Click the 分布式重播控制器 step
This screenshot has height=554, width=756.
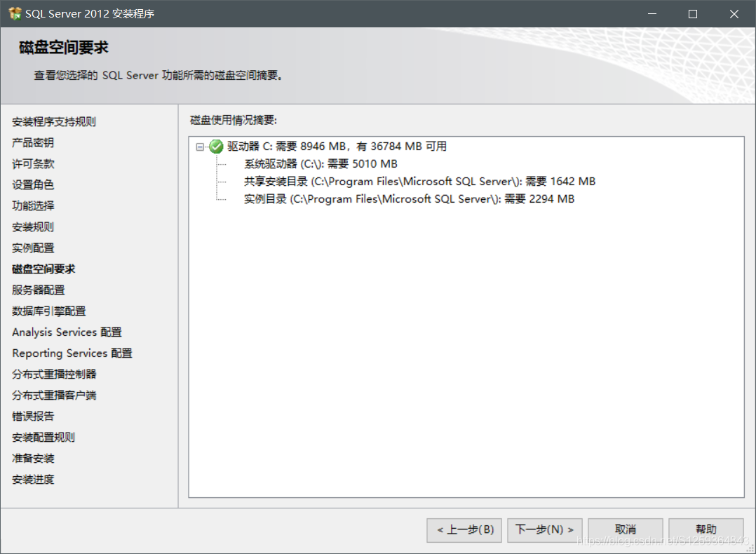pos(54,374)
